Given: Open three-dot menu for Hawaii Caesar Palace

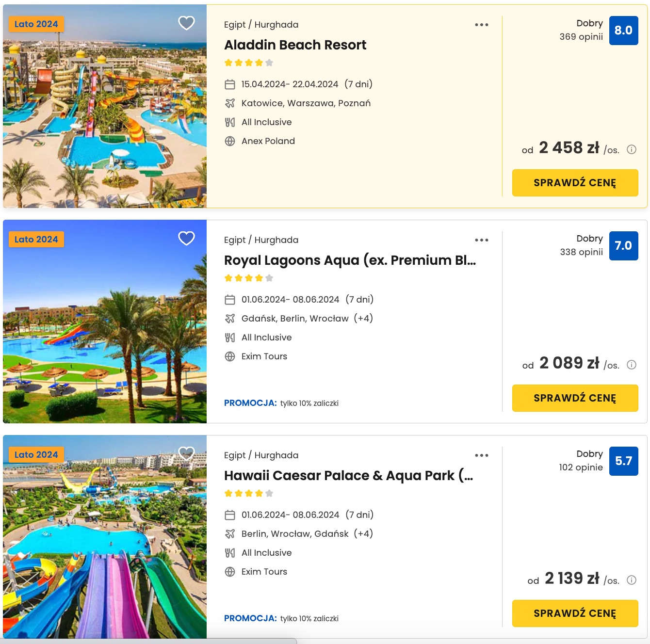Looking at the screenshot, I should (482, 455).
